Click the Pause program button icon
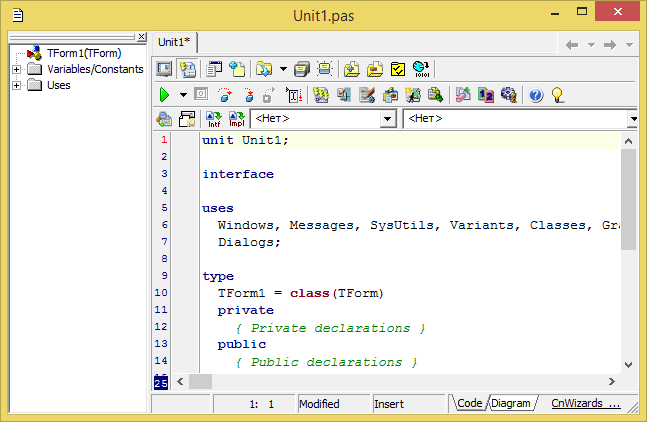Image resolution: width=647 pixels, height=422 pixels. click(x=201, y=95)
